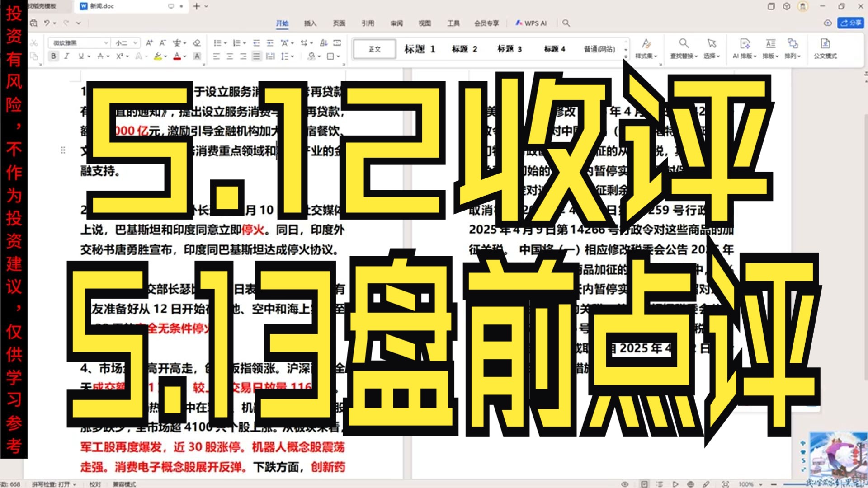Apply the red font color
This screenshot has height=488, width=868.
tap(177, 56)
